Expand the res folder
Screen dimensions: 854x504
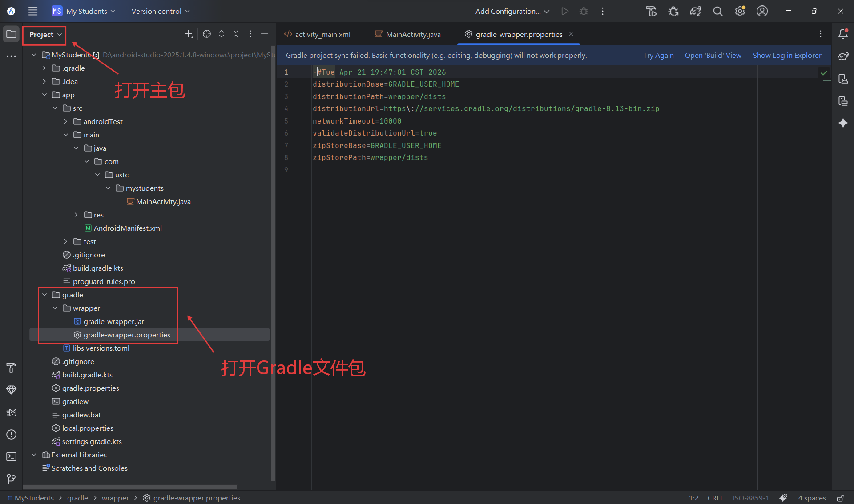coord(76,215)
